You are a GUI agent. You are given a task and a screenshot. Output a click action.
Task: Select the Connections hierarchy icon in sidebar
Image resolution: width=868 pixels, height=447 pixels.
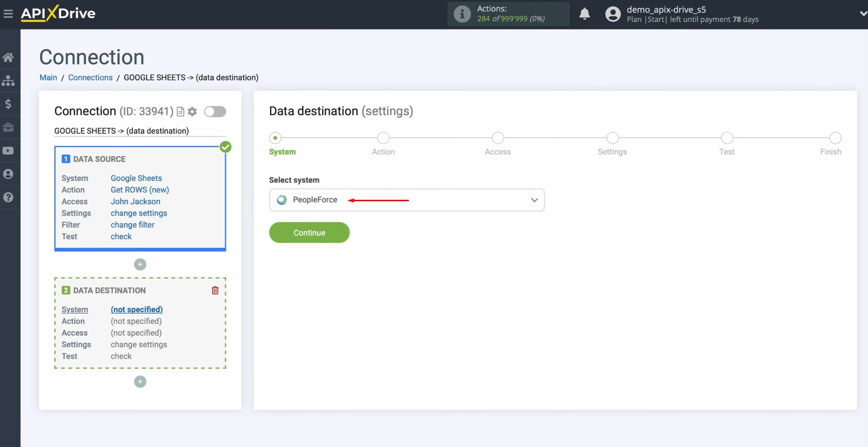point(8,81)
